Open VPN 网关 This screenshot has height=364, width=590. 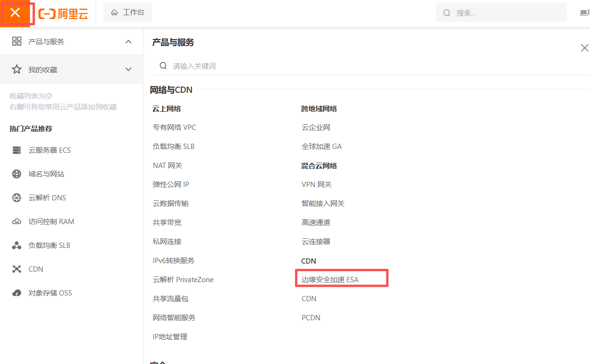(x=317, y=185)
